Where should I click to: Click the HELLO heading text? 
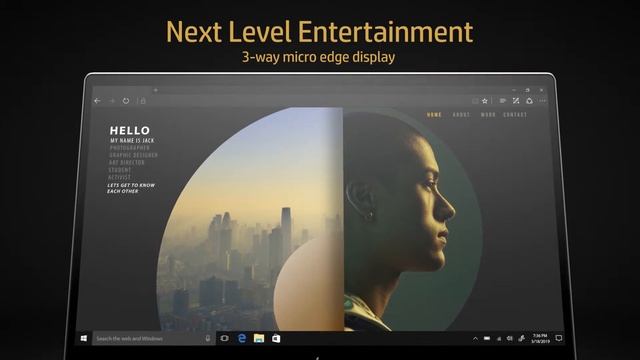click(130, 131)
